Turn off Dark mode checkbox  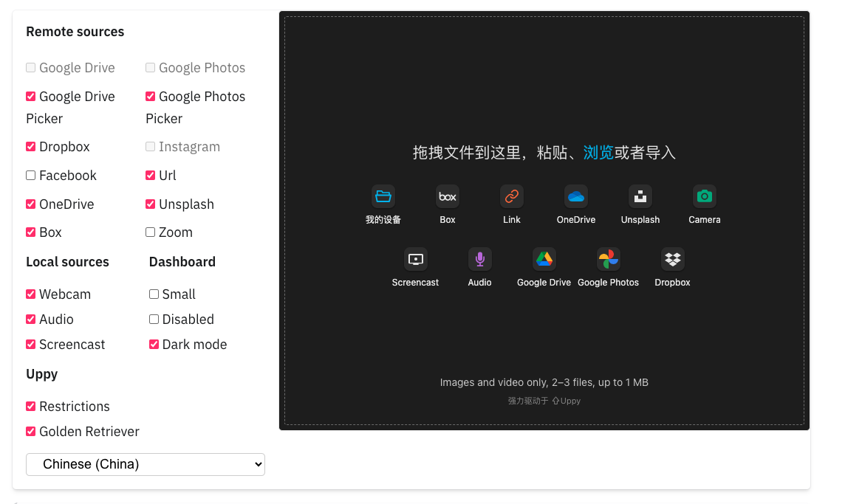pyautogui.click(x=154, y=344)
